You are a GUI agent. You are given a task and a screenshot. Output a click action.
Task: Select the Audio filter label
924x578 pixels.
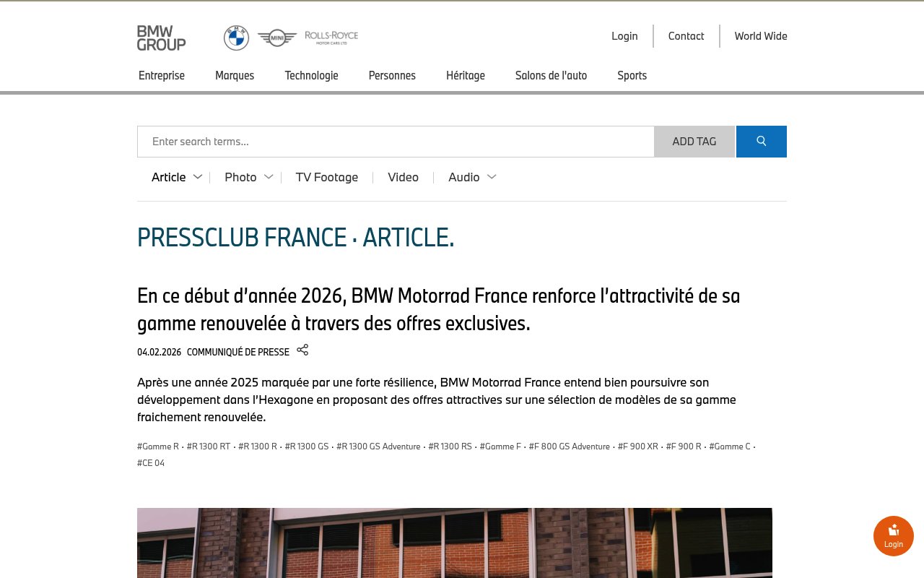tap(464, 177)
